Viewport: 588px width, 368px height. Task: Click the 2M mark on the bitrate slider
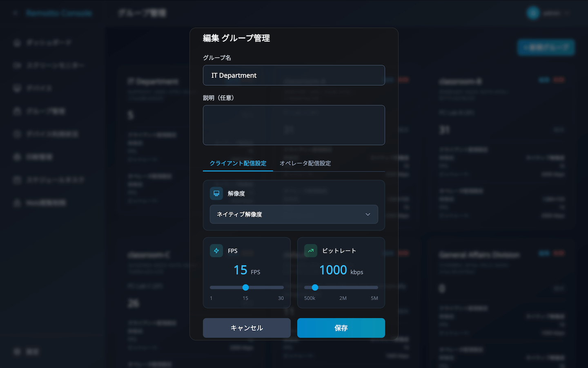tap(343, 298)
